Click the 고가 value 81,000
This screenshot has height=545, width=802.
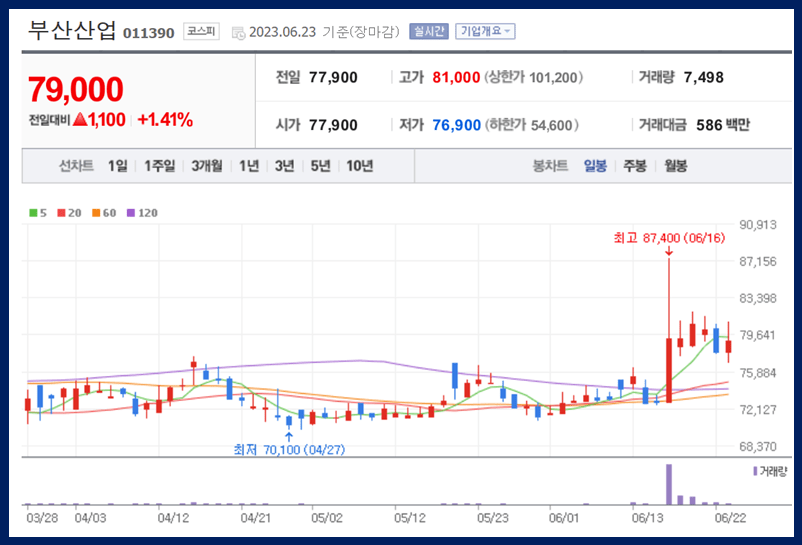(456, 77)
